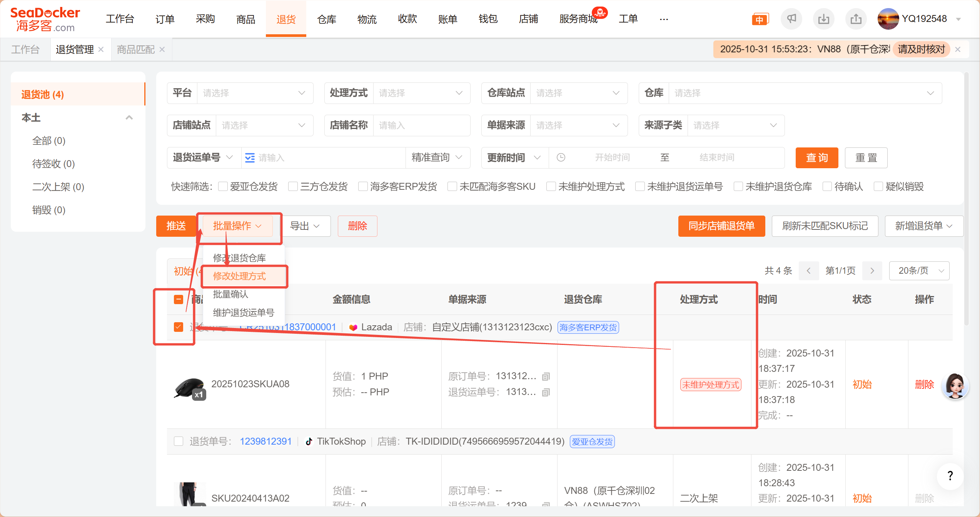The image size is (980, 517).
Task: Choose 修改处理方式 from batch menu
Action: click(x=240, y=276)
